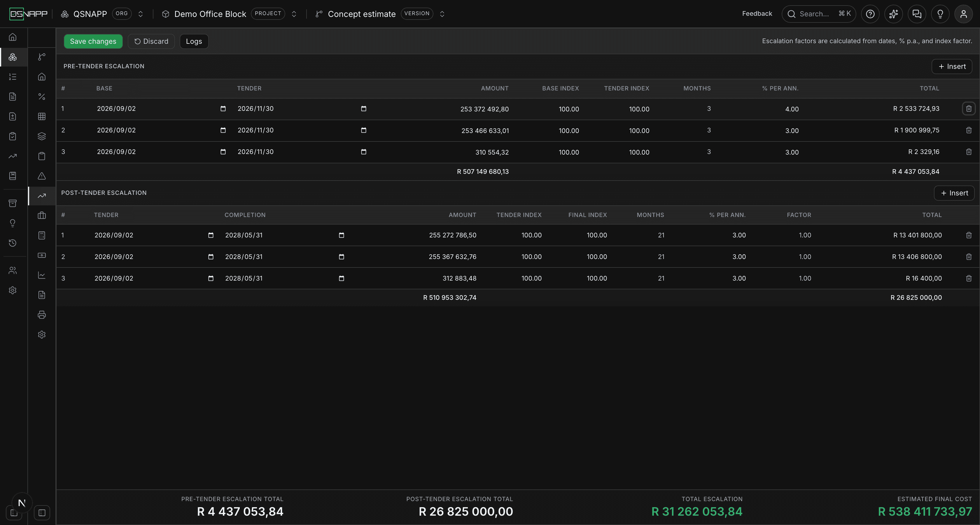The height and width of the screenshot is (525, 980).
Task: Open the percent icon in second sidebar
Action: [x=42, y=97]
